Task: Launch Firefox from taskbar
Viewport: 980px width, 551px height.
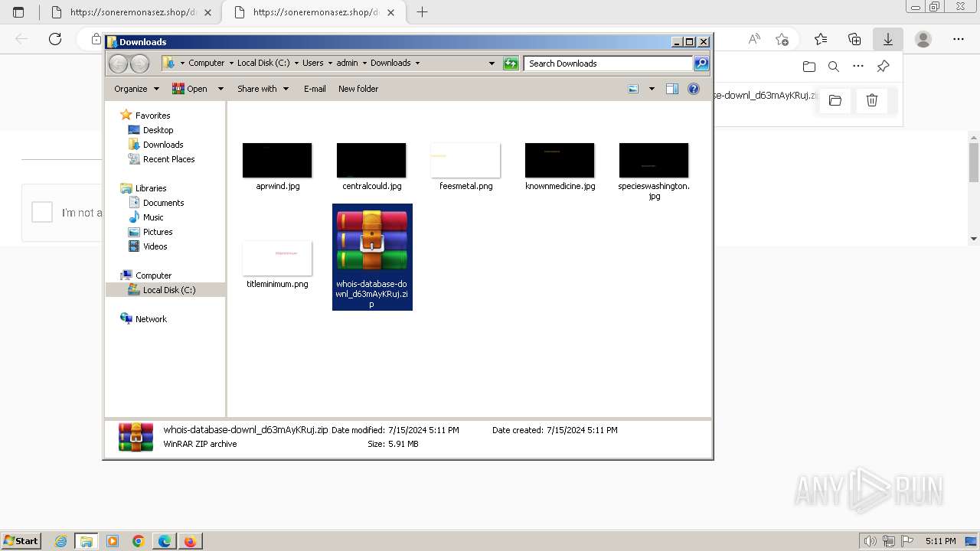Action: (x=190, y=541)
